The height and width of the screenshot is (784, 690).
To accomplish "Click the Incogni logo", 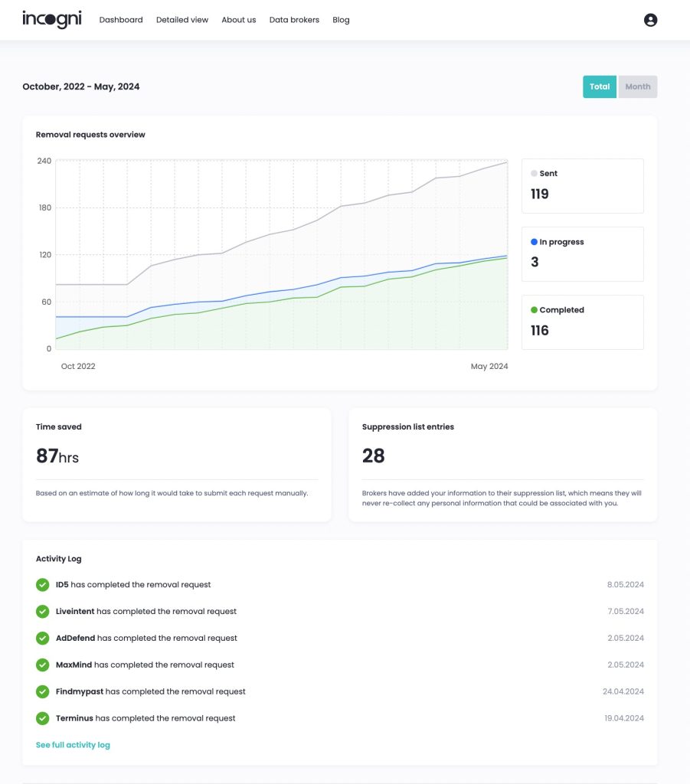I will tap(52, 20).
